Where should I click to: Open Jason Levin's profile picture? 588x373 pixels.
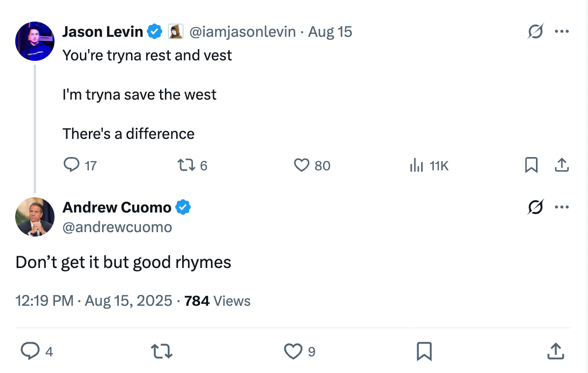coord(35,41)
